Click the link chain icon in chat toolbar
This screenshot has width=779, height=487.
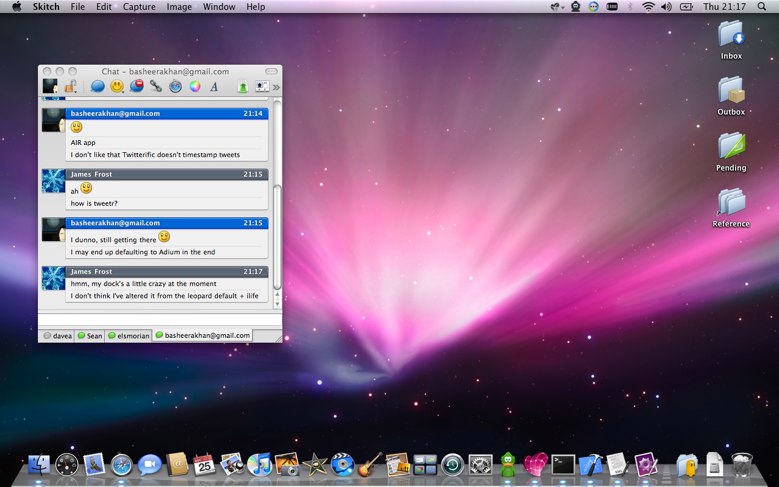pyautogui.click(x=156, y=87)
